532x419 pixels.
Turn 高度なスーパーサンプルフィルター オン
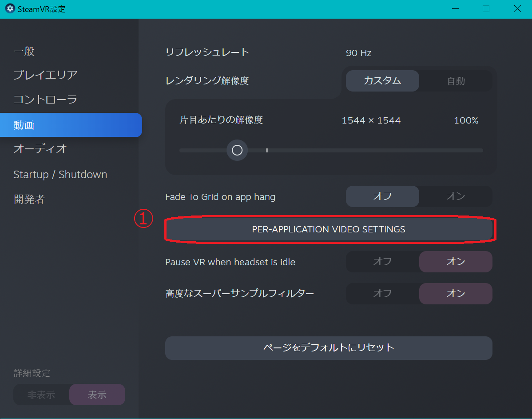point(456,293)
